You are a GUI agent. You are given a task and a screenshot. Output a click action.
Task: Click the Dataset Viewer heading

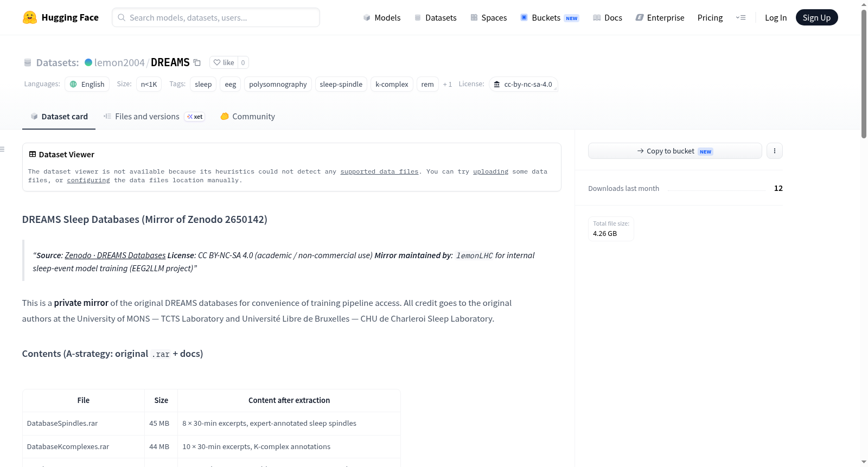(62, 155)
